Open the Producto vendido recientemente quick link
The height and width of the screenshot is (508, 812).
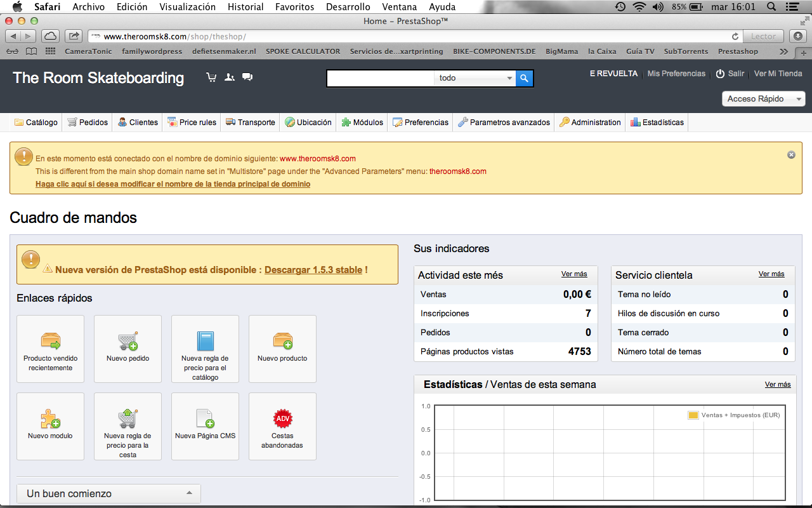(51, 349)
